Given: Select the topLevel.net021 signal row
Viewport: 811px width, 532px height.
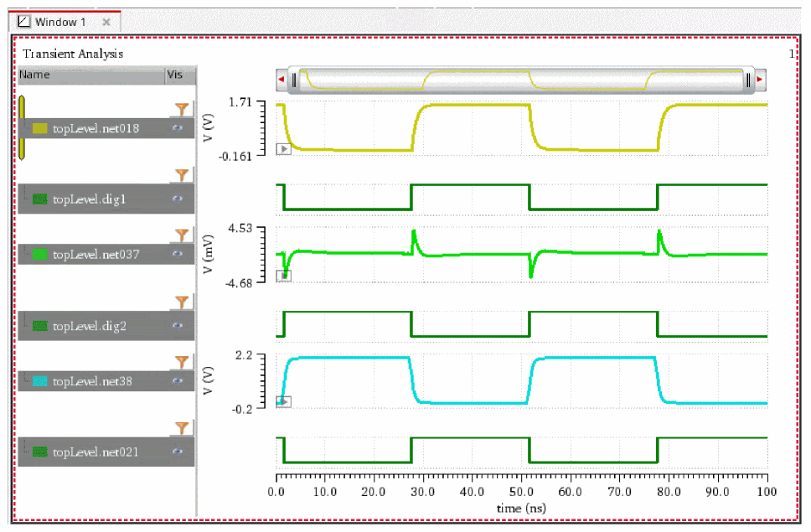Looking at the screenshot, I should click(x=106, y=452).
